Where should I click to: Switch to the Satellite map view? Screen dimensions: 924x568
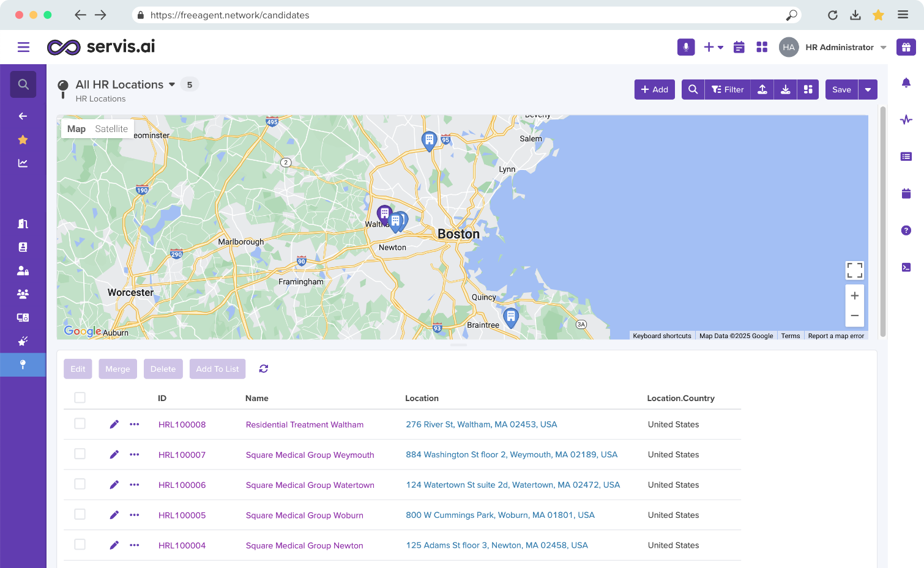pyautogui.click(x=111, y=129)
